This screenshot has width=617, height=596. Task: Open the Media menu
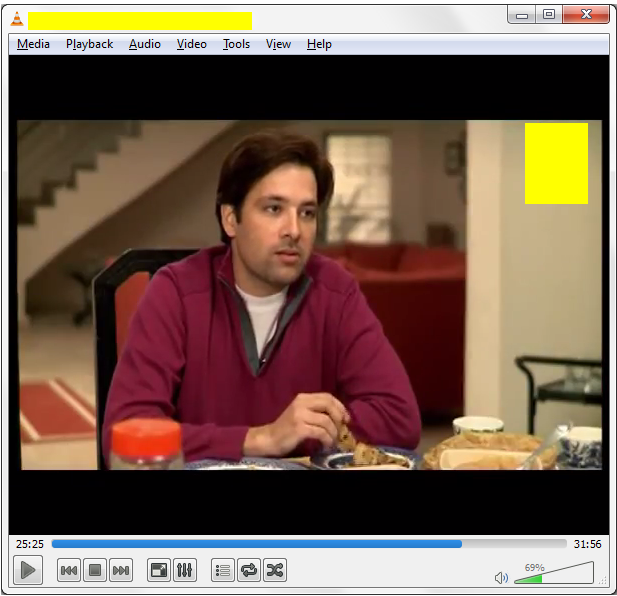pos(33,44)
